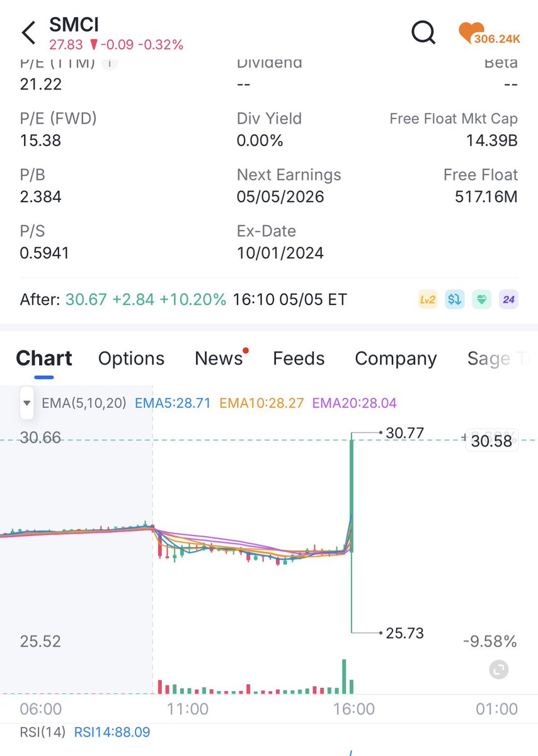Tap the purple 24 hour trading badge
Image resolution: width=538 pixels, height=756 pixels.
click(508, 299)
